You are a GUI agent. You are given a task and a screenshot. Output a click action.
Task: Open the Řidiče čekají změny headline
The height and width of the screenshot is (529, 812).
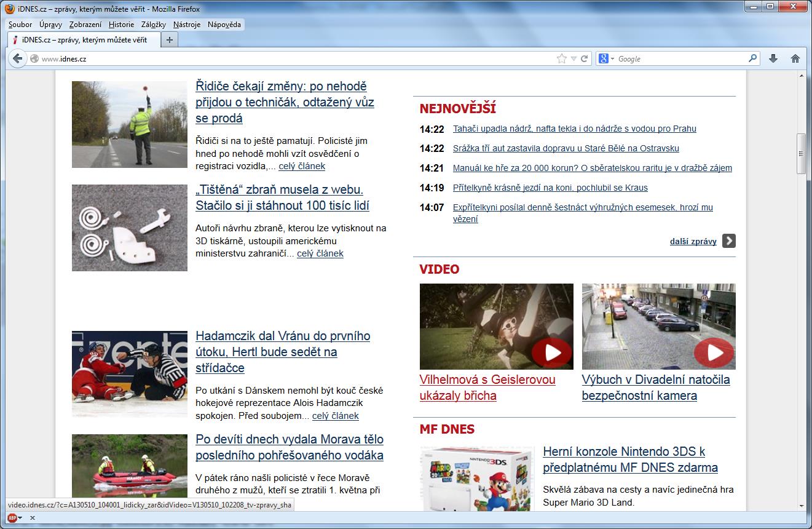pos(285,102)
